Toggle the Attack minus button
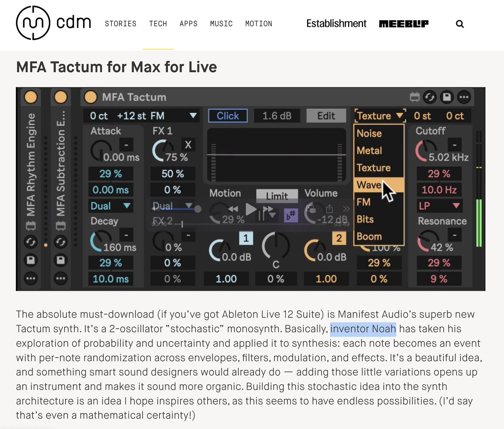 pos(126,145)
